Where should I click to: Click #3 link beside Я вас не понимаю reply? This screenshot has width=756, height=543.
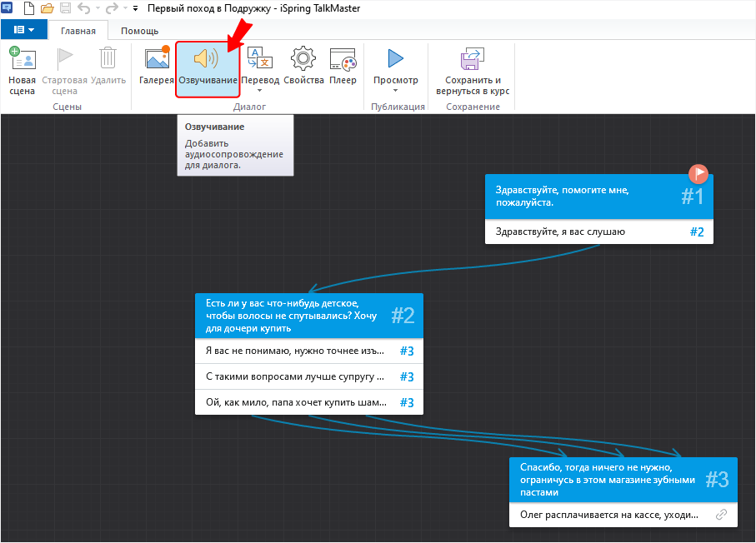pos(407,351)
